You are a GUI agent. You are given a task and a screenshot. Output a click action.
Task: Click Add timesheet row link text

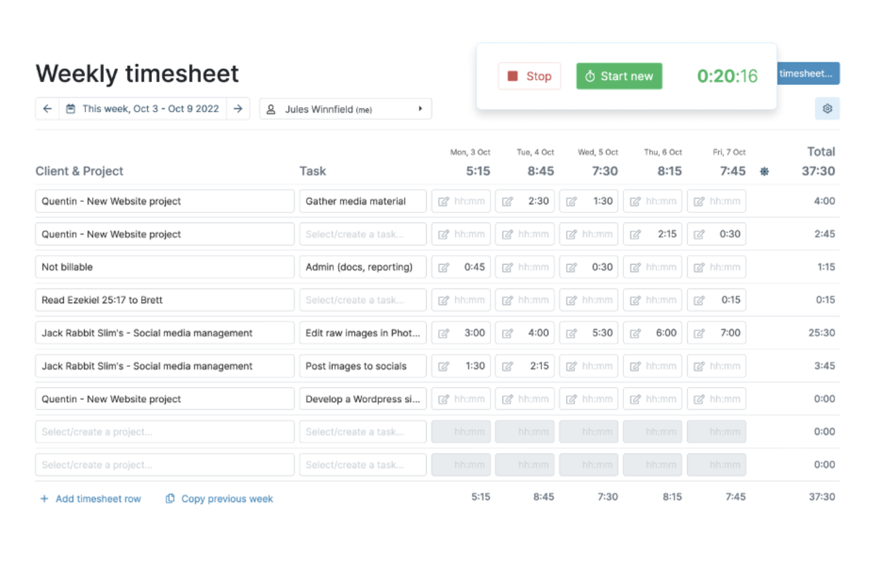click(98, 499)
